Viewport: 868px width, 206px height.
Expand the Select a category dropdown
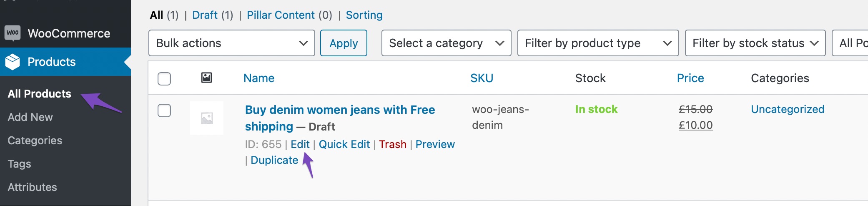click(x=447, y=43)
